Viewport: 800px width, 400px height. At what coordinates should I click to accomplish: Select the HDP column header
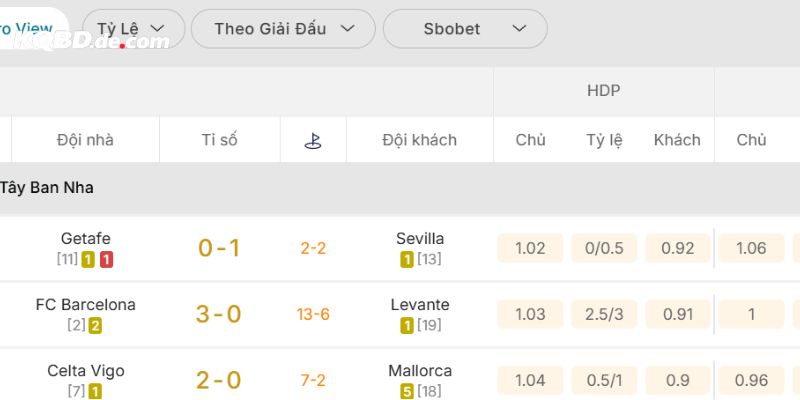[603, 91]
